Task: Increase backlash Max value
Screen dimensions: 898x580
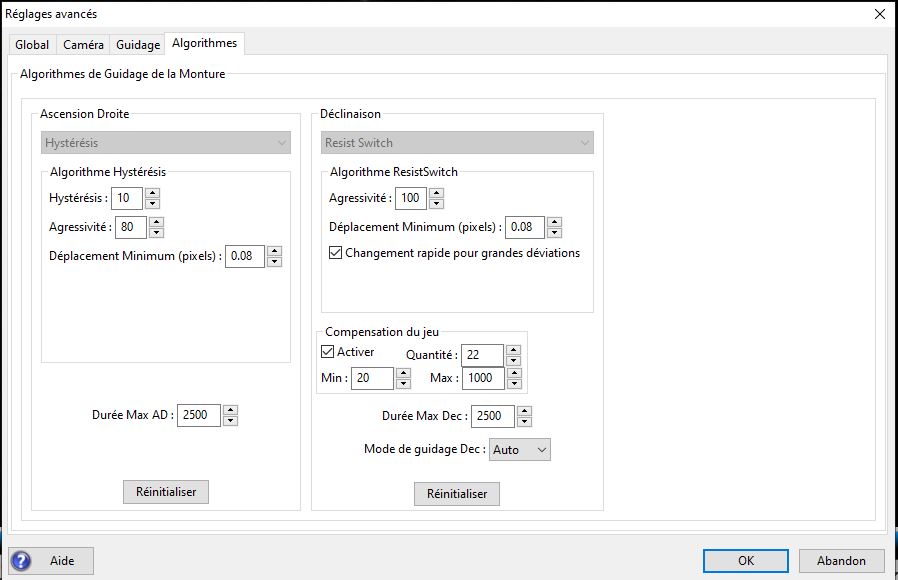Action: pyautogui.click(x=515, y=373)
